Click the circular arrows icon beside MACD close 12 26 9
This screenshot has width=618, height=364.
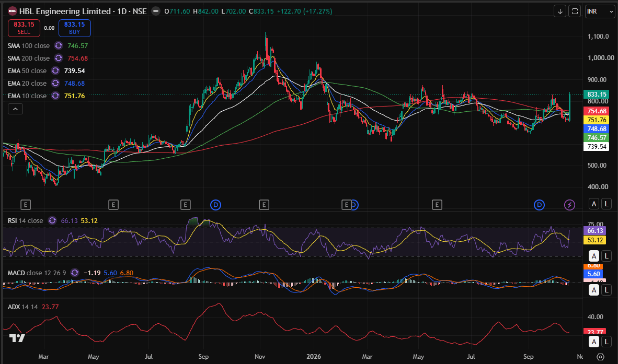point(74,273)
